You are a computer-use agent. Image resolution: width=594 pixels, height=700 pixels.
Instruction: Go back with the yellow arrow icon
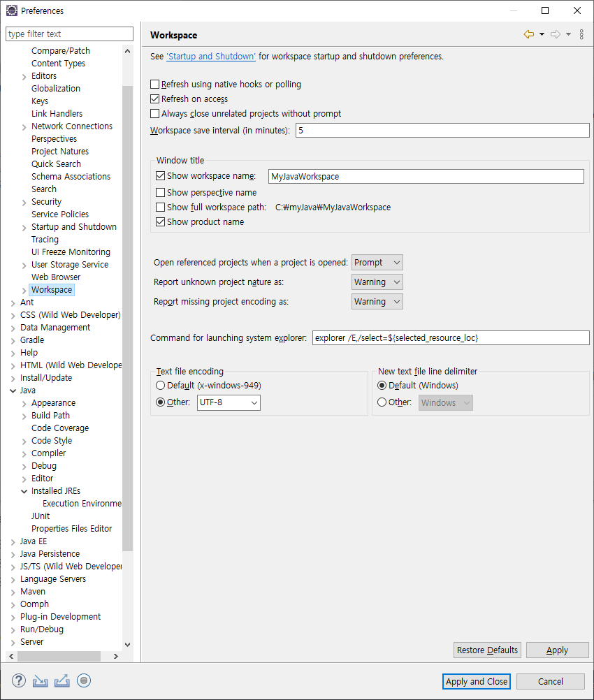click(529, 34)
